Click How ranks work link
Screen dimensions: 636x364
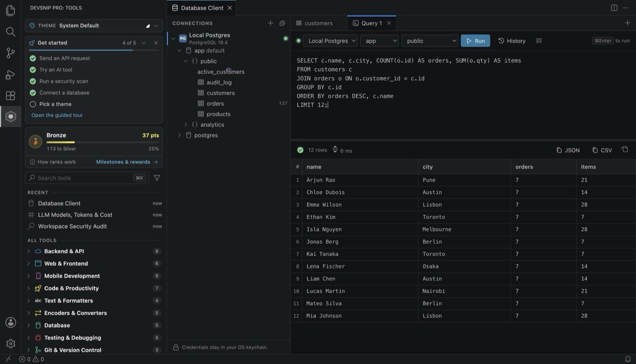[x=52, y=162]
